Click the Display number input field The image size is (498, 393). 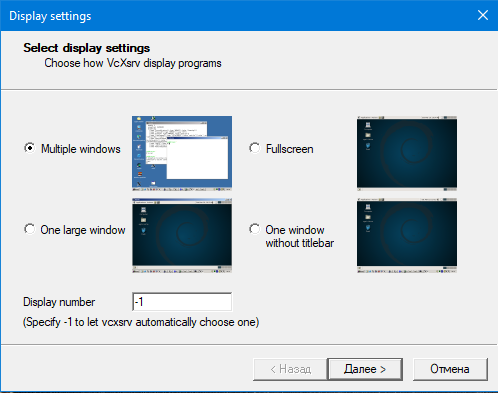pyautogui.click(x=182, y=302)
